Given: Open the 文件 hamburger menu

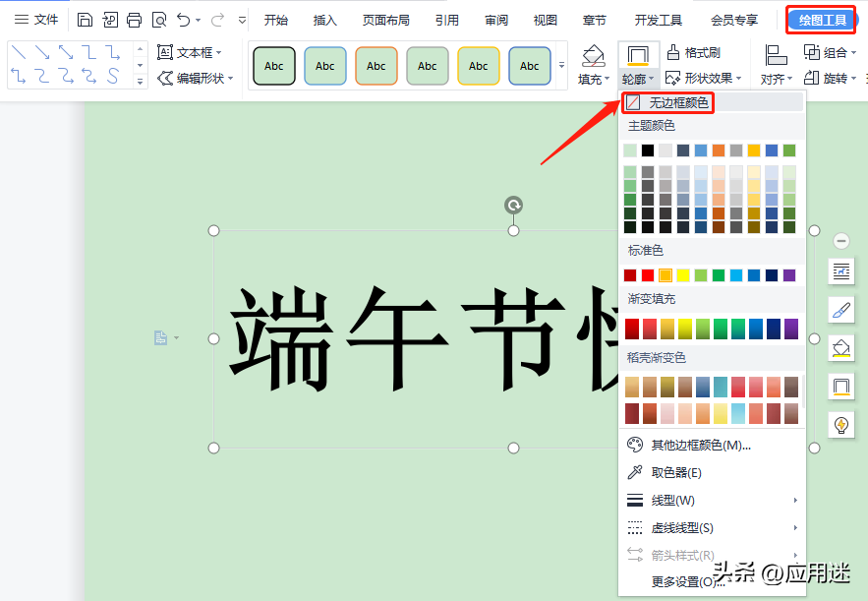Looking at the screenshot, I should point(36,20).
